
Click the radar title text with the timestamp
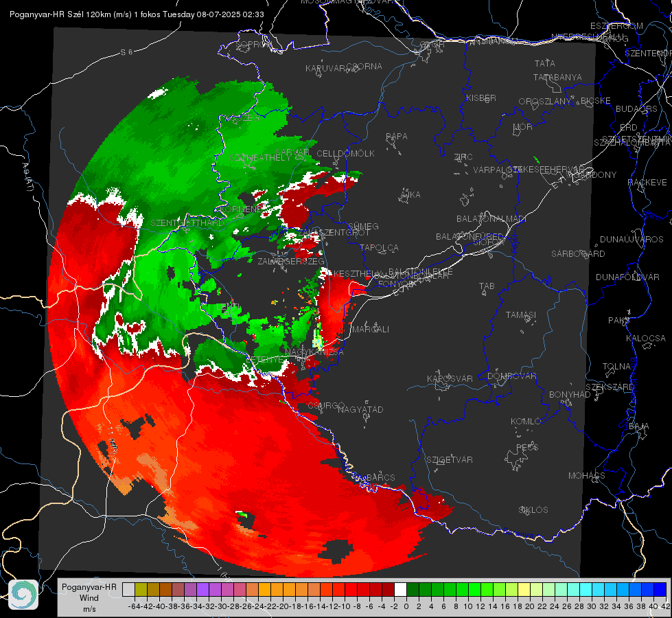click(137, 14)
